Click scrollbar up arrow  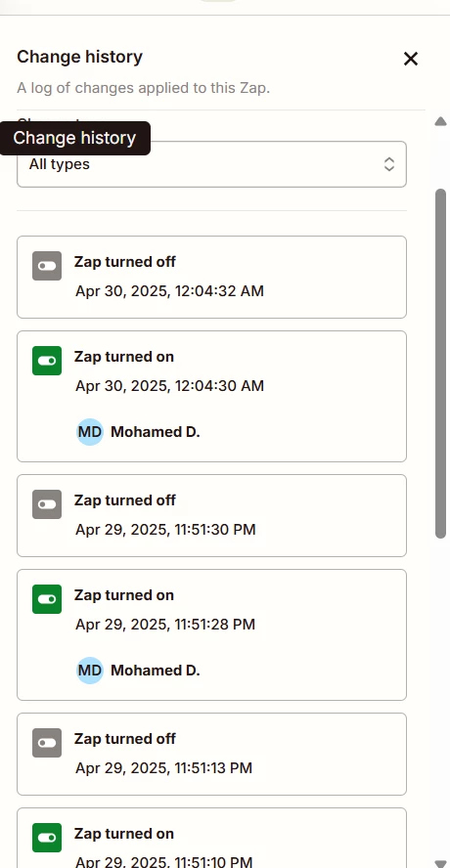click(x=440, y=121)
